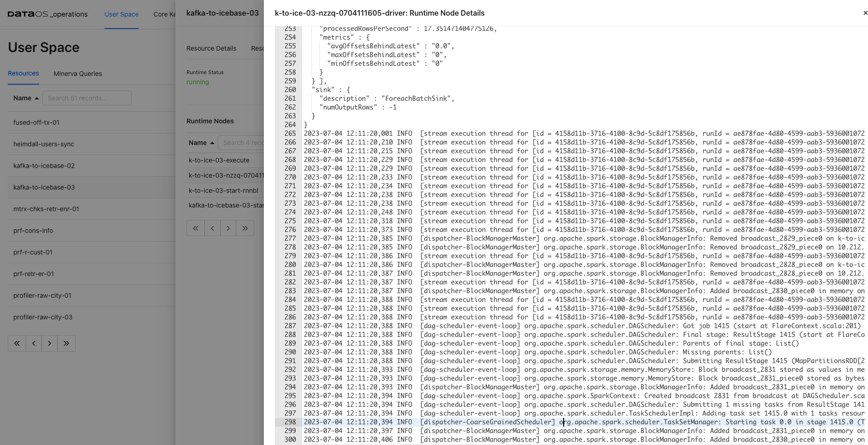
Task: Switch to the Minerva Queries tab
Action: click(78, 74)
